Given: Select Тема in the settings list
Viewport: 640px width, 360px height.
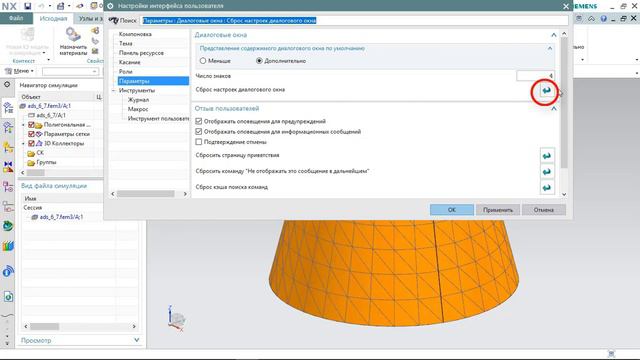Looking at the screenshot, I should pos(126,43).
